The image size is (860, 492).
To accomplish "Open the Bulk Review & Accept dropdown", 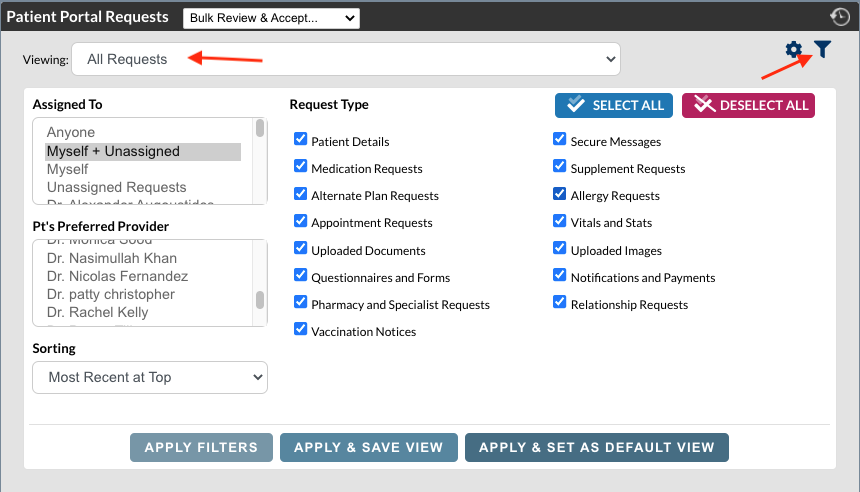I will coord(271,18).
